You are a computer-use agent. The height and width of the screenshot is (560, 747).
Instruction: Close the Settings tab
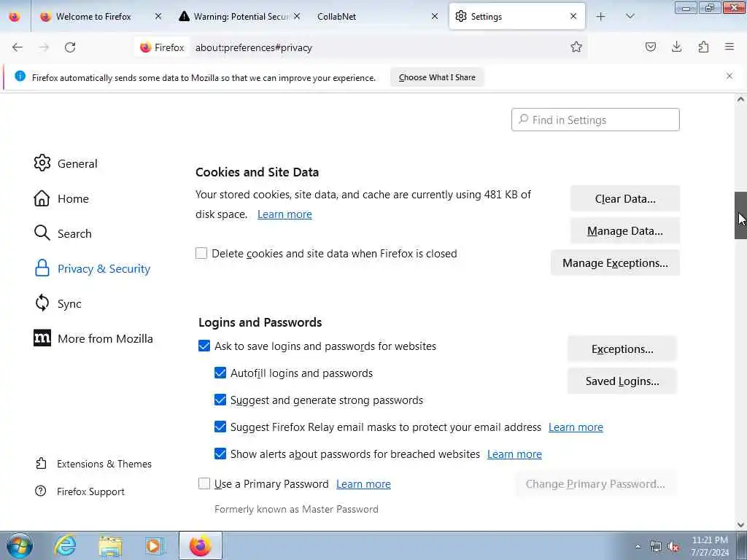pyautogui.click(x=573, y=16)
